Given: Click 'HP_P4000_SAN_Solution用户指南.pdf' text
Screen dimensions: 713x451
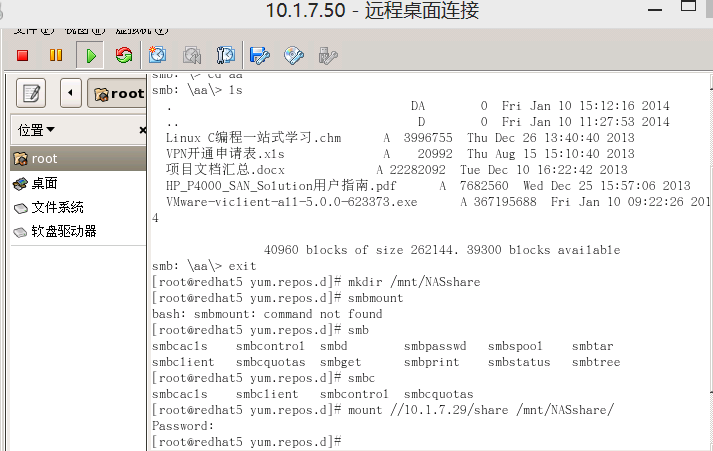Looking at the screenshot, I should click(x=281, y=185).
